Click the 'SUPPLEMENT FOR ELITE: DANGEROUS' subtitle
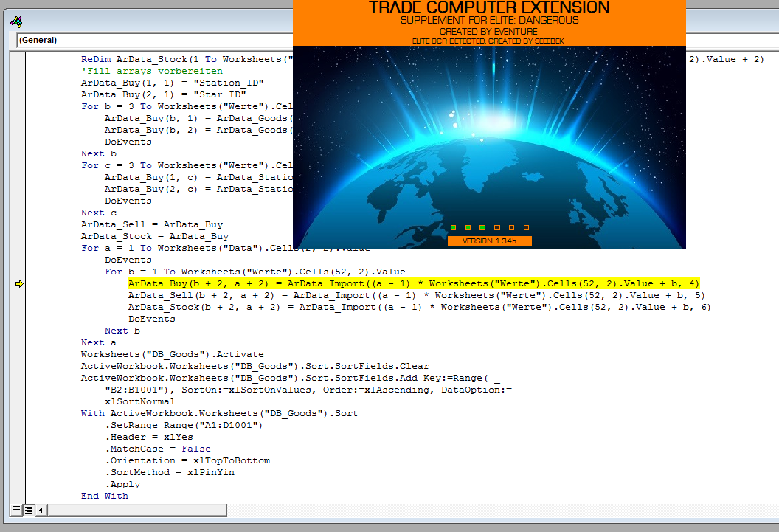 coord(489,21)
